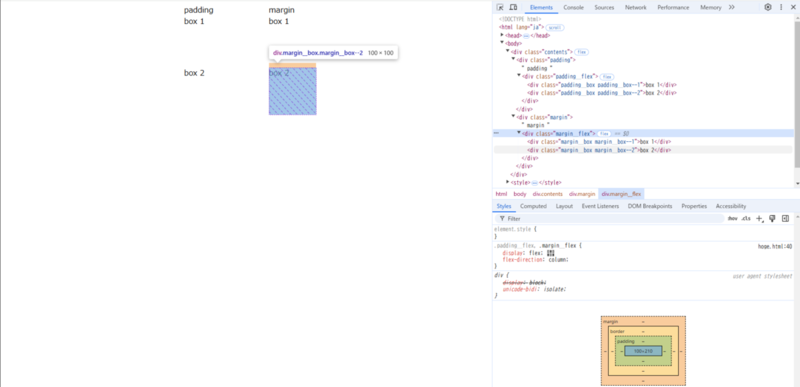This screenshot has height=387, width=800.
Task: Collapse the padding__flex div node
Action: 519,76
